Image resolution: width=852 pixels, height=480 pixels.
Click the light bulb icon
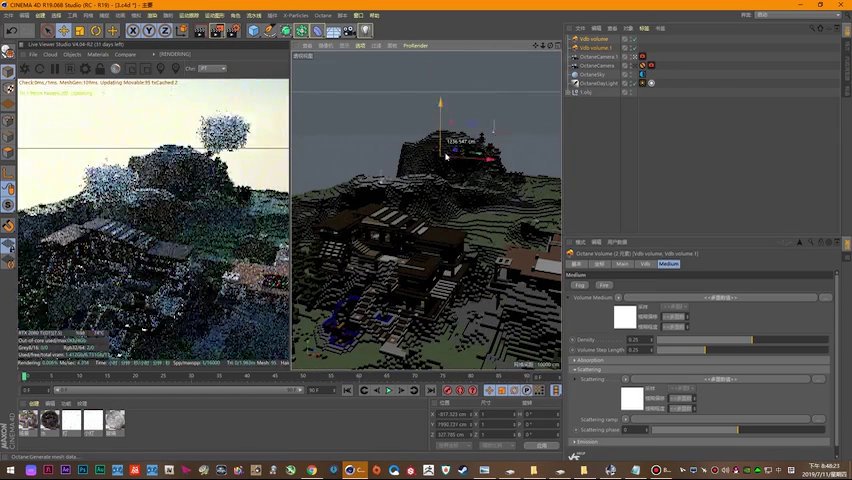pyautogui.click(x=366, y=31)
